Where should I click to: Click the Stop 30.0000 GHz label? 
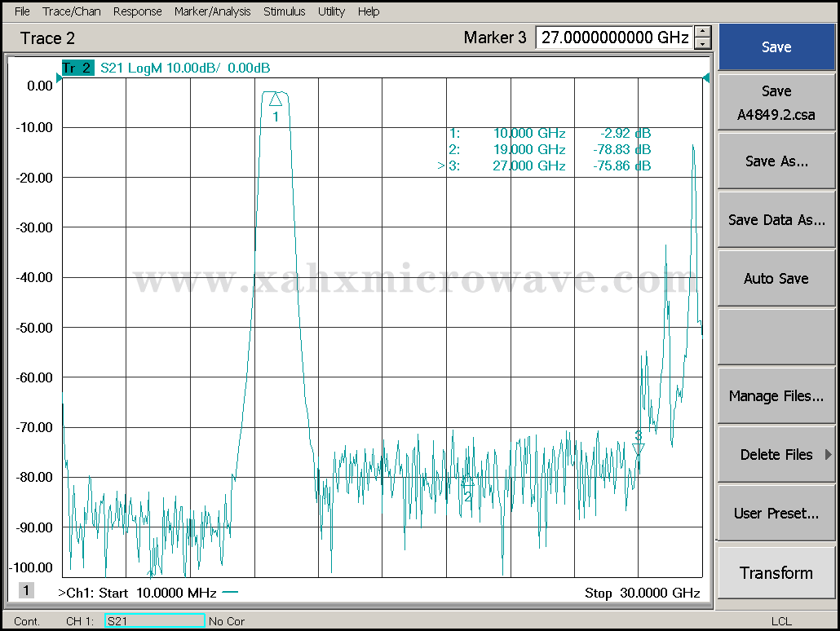643,593
